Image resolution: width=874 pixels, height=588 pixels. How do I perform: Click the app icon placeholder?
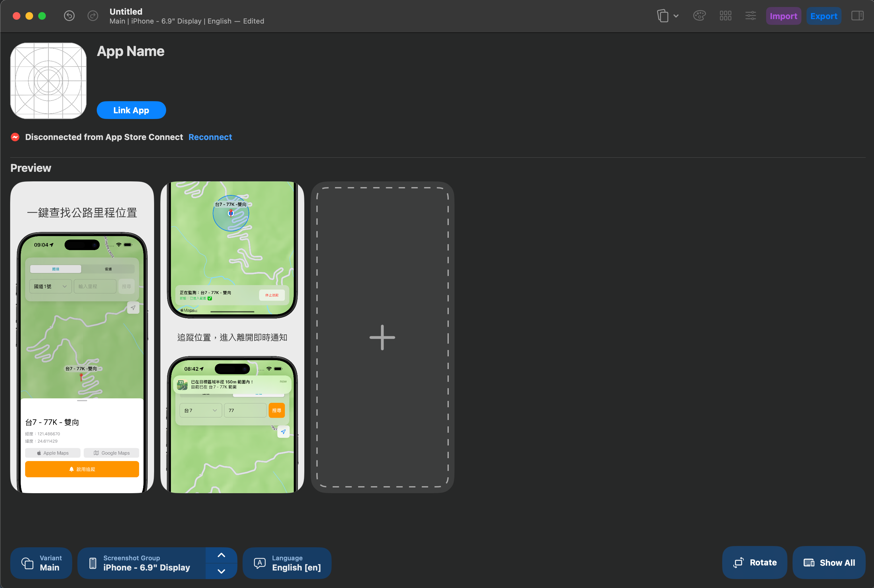pyautogui.click(x=48, y=80)
